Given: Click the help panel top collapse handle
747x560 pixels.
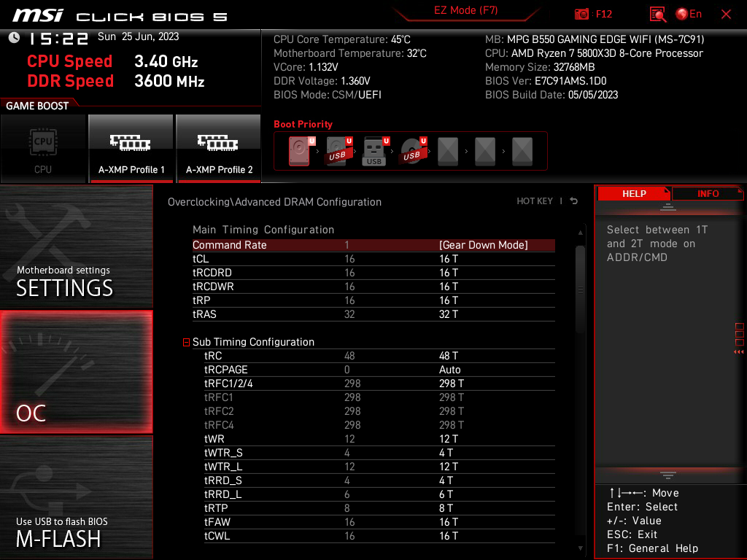Looking at the screenshot, I should coord(668,206).
